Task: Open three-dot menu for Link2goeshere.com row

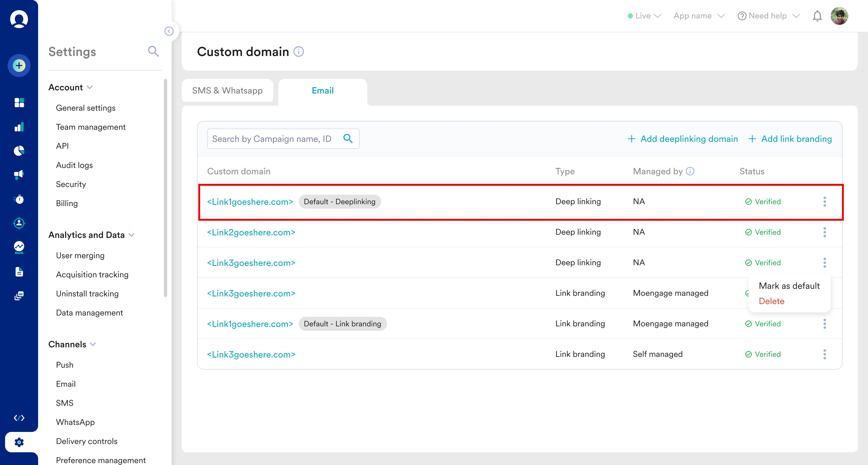Action: tap(824, 232)
